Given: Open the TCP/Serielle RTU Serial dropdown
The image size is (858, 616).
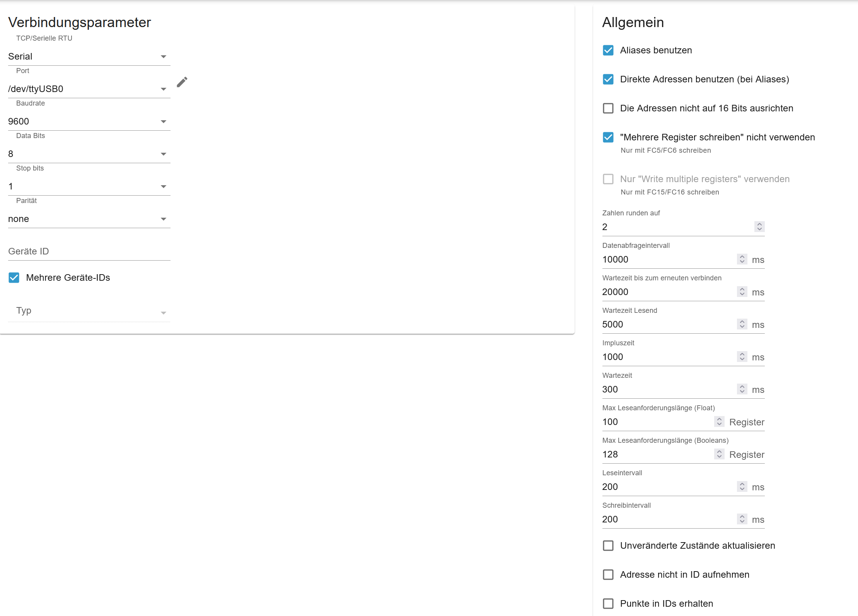Looking at the screenshot, I should tap(89, 56).
